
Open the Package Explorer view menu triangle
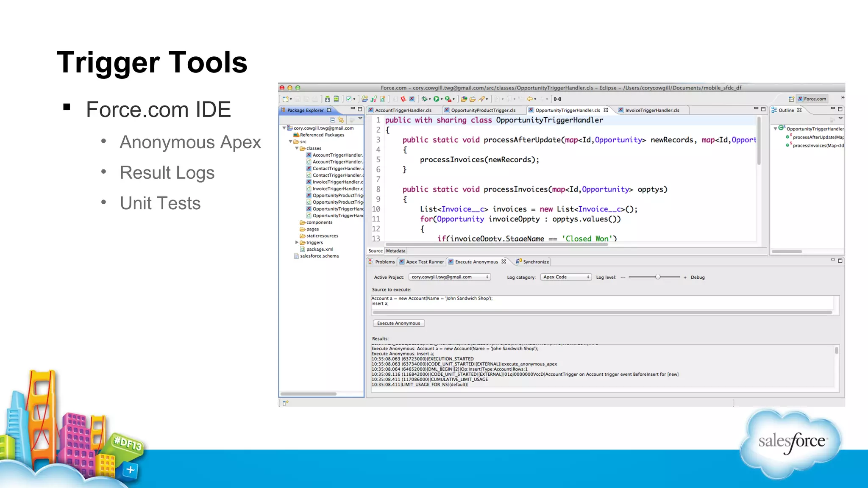360,119
